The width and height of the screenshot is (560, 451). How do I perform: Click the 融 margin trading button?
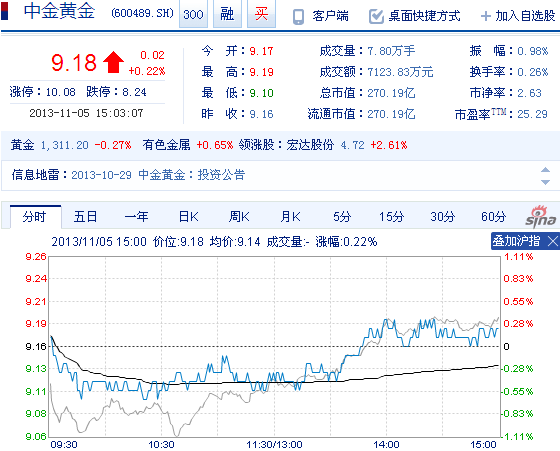click(227, 14)
